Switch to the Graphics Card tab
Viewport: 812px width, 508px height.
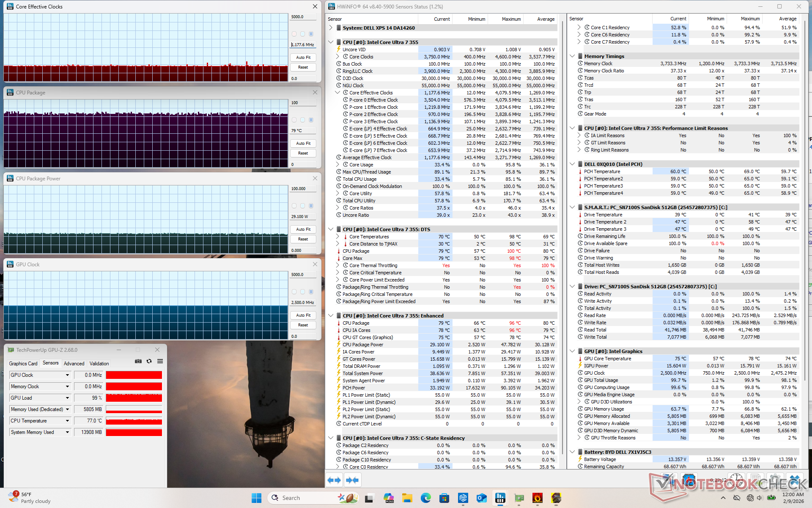(x=23, y=363)
